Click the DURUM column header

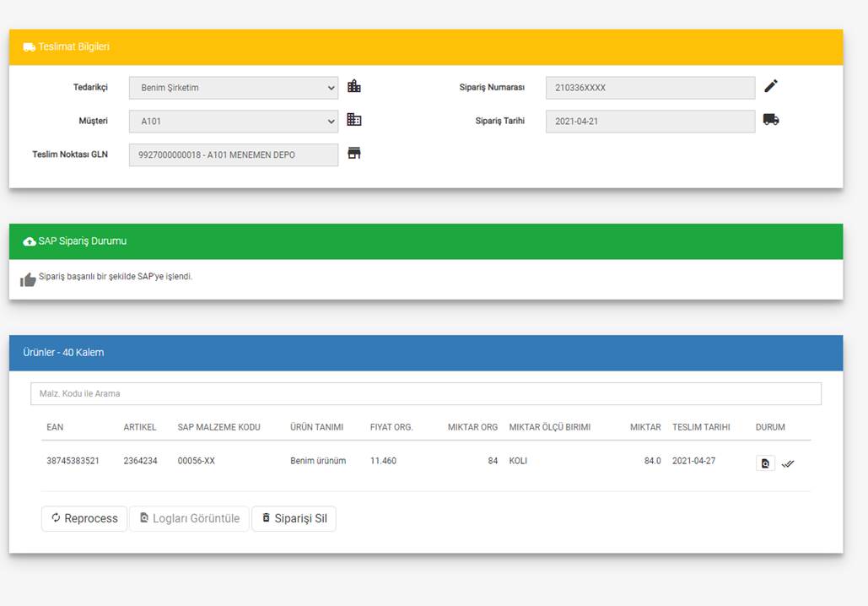pos(770,427)
